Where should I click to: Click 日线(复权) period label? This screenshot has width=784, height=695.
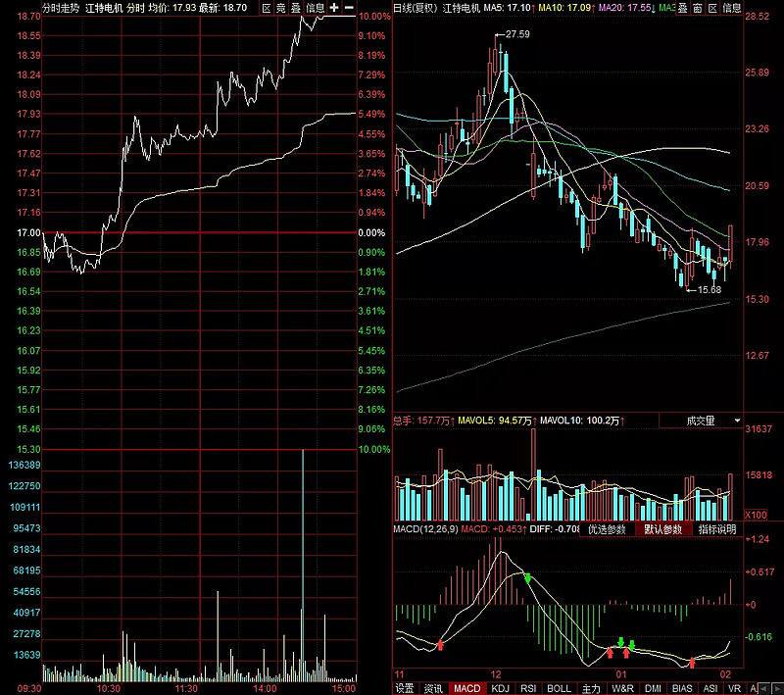pyautogui.click(x=415, y=8)
